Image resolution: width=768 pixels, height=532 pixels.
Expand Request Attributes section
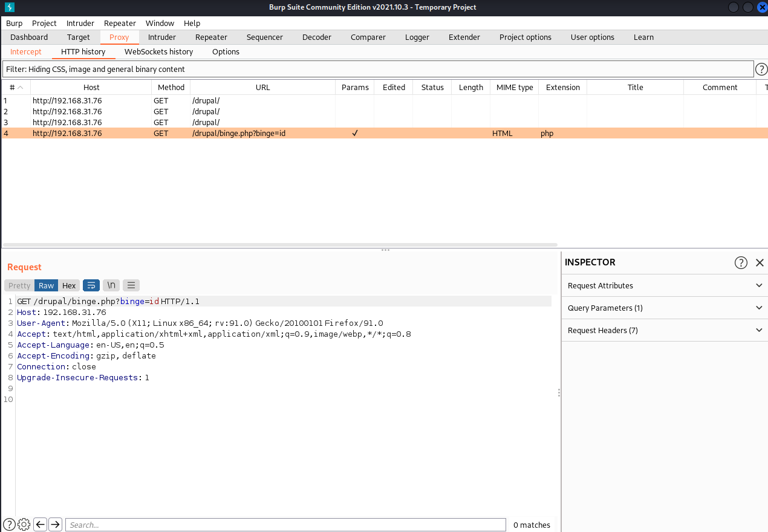(665, 285)
